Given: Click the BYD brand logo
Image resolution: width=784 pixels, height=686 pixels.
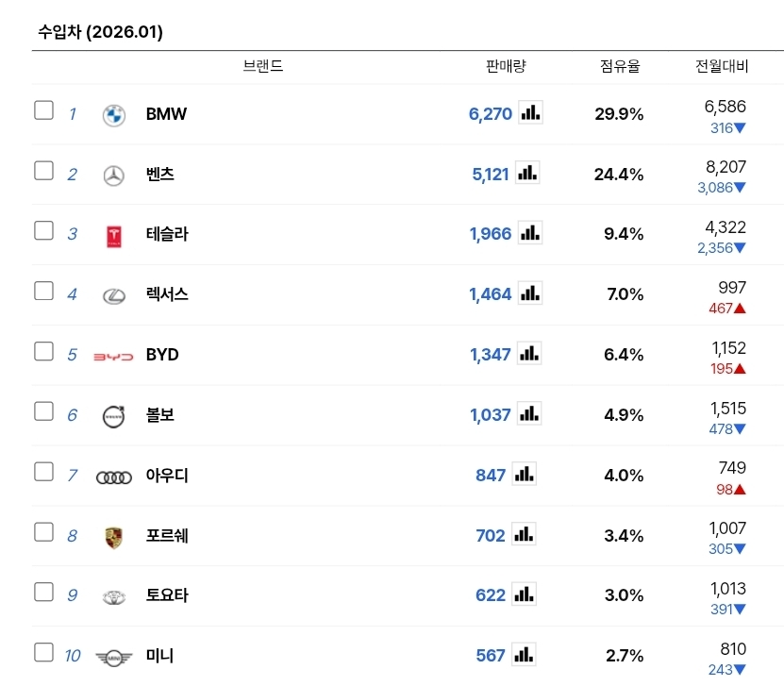Looking at the screenshot, I should (x=113, y=356).
